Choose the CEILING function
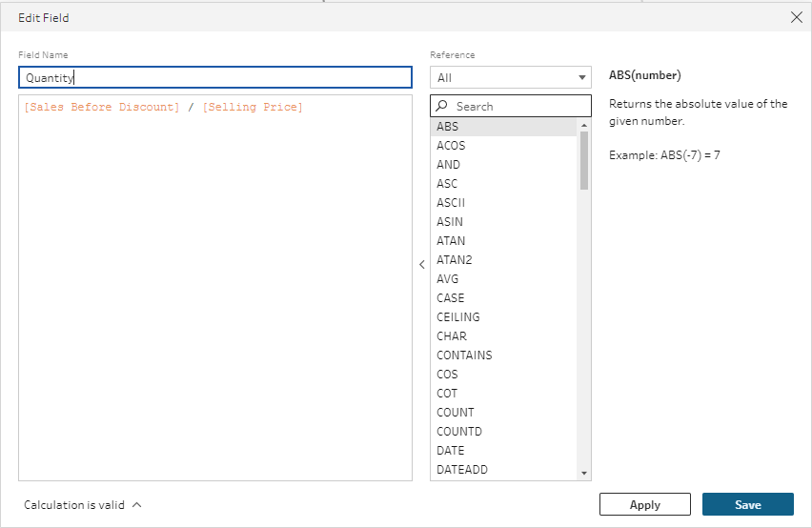812x528 pixels. point(458,317)
